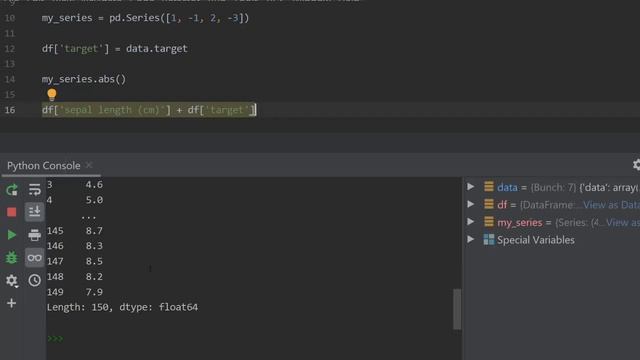Click on my_series.abs() code line
The height and width of the screenshot is (360, 640).
[84, 79]
